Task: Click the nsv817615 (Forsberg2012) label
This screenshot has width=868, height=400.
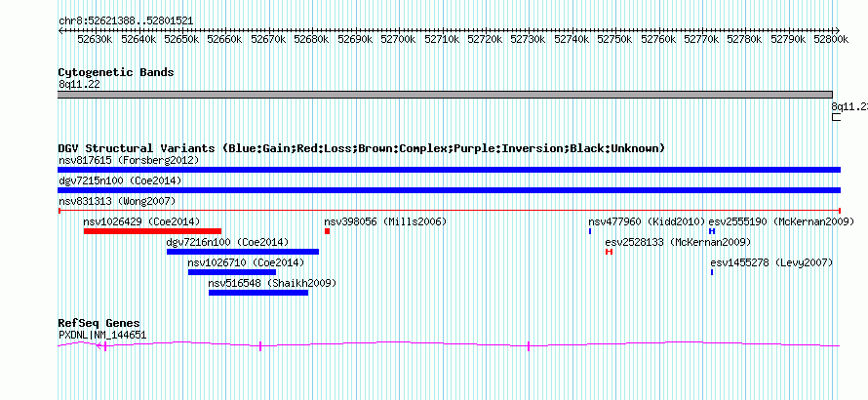Action: tap(129, 160)
